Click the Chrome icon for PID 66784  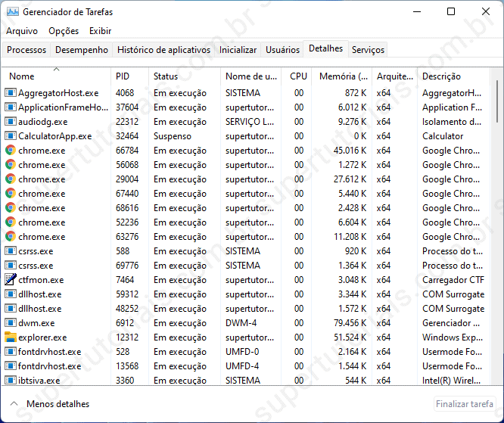click(x=11, y=151)
